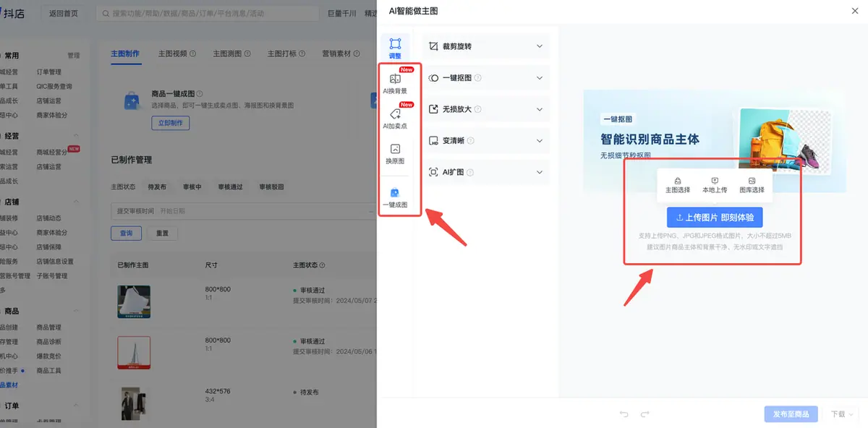Click the 发布至商品 button
Screen dimensions: 868x428
pos(791,414)
